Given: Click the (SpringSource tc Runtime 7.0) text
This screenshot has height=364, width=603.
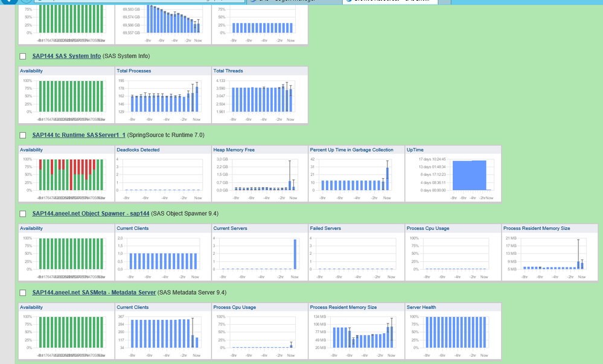Looking at the screenshot, I should tap(166, 135).
